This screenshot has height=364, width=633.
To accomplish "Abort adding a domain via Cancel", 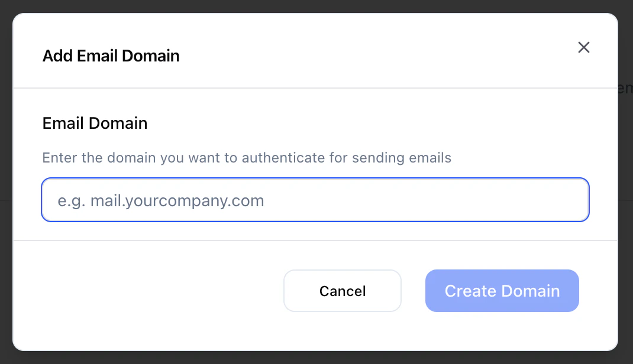I will [343, 291].
